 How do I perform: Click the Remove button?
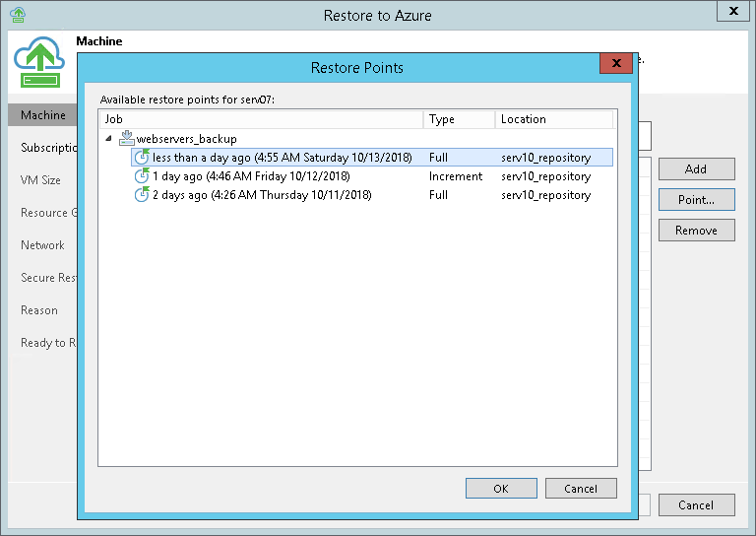[696, 231]
